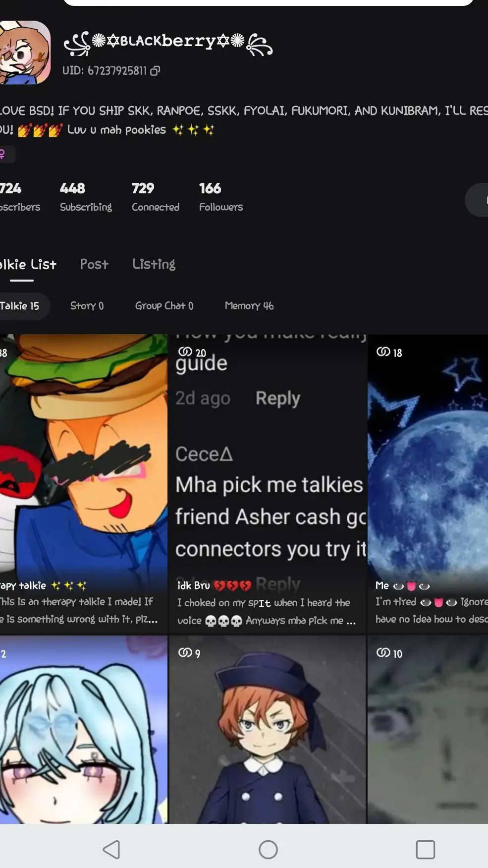View the 448 Subscribing list
Viewport: 488px width, 868px height.
pos(86,197)
